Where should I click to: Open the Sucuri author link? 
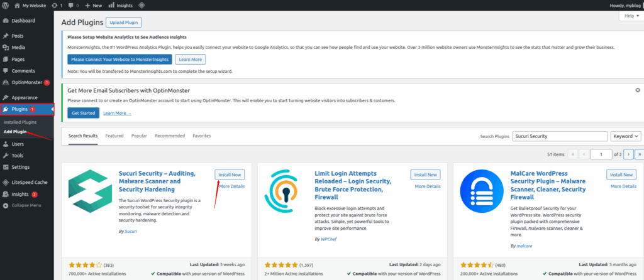click(x=131, y=231)
